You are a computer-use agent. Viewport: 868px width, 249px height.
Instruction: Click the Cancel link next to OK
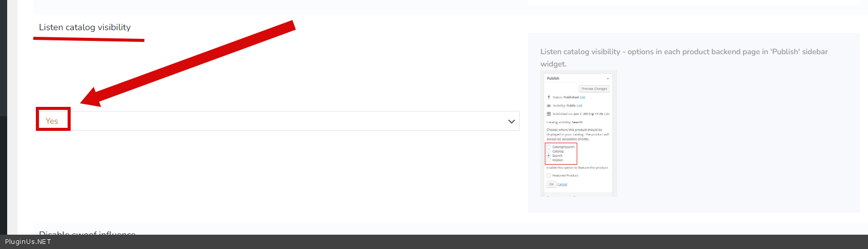(562, 185)
